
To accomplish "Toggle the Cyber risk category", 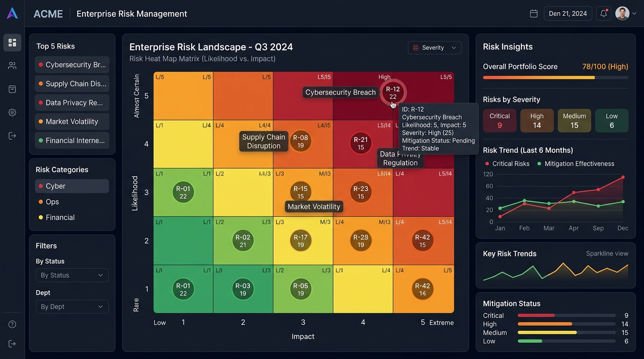I will point(72,186).
